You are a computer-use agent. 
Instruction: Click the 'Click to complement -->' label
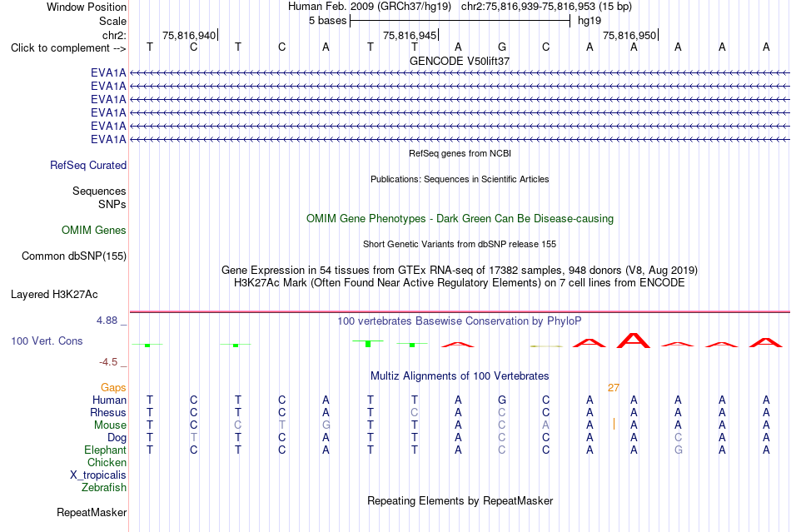(68, 48)
